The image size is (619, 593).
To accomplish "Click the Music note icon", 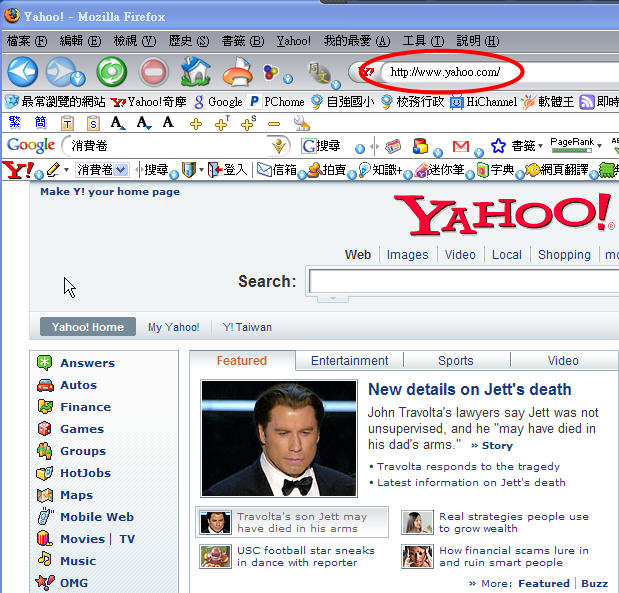I will coord(44,559).
